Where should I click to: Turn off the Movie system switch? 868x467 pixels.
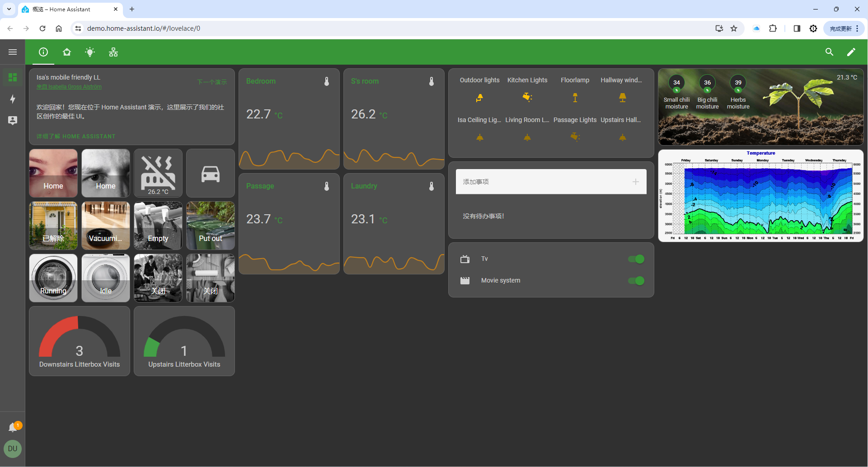[x=636, y=281]
